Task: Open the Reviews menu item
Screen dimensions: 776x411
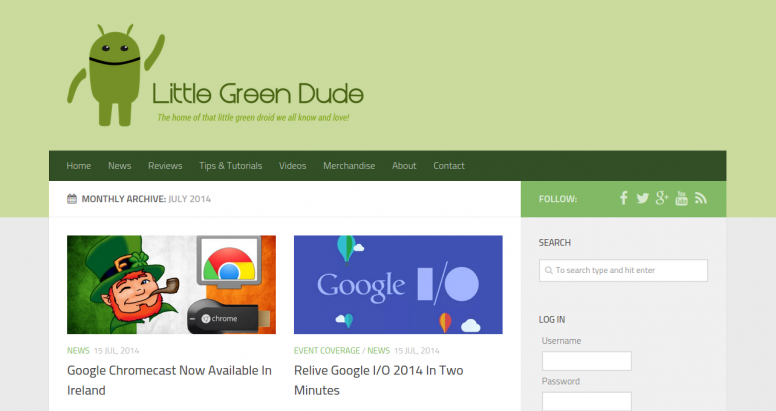Action: [165, 166]
